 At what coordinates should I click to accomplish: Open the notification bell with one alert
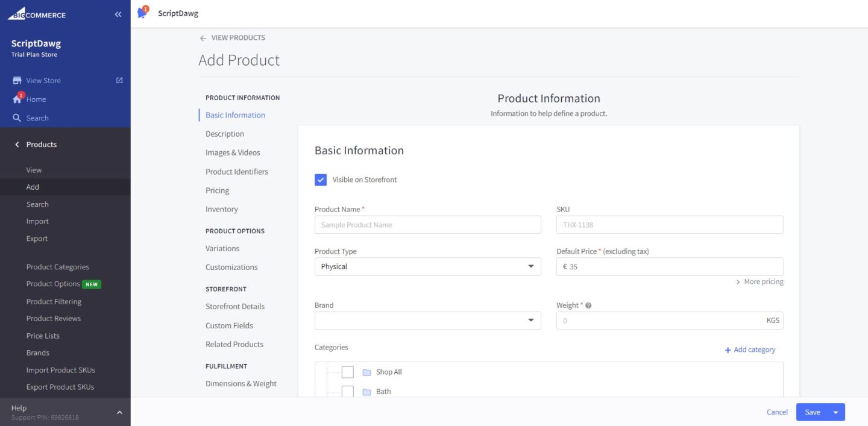(x=142, y=12)
